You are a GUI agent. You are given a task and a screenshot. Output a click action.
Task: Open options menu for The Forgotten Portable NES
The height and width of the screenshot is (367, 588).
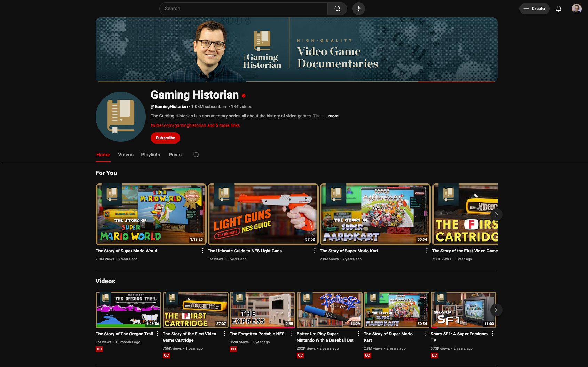tap(292, 334)
